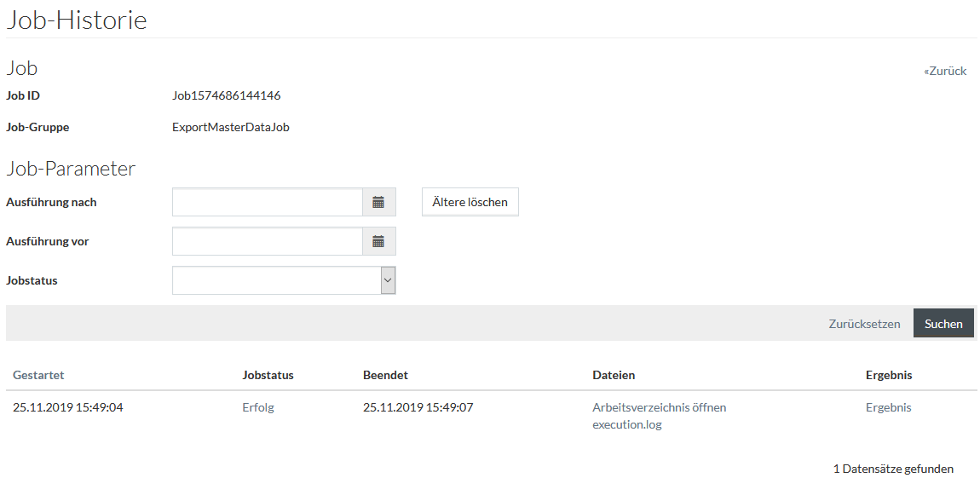Focus the Ausführung nach date field
This screenshot has height=478, width=980.
268,203
